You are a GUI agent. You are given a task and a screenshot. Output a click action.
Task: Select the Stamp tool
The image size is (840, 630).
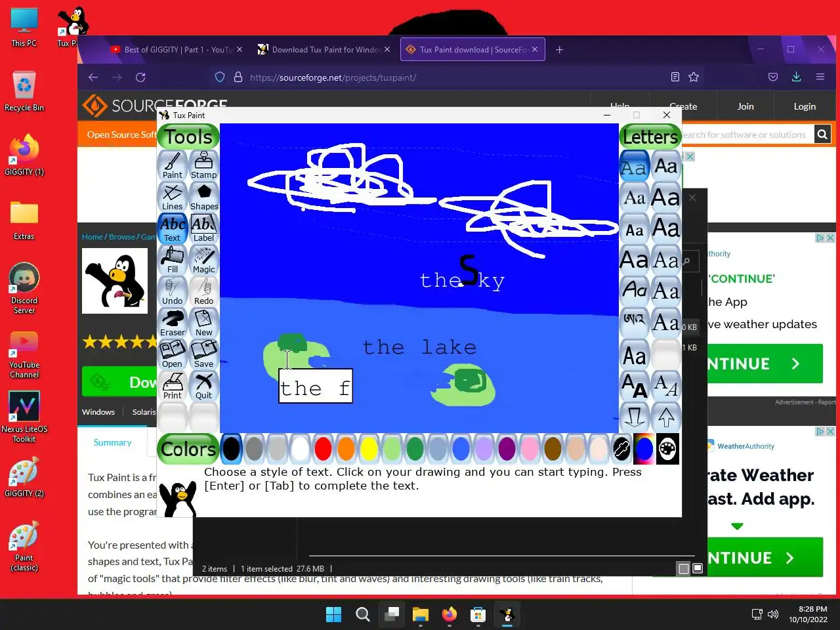(204, 165)
